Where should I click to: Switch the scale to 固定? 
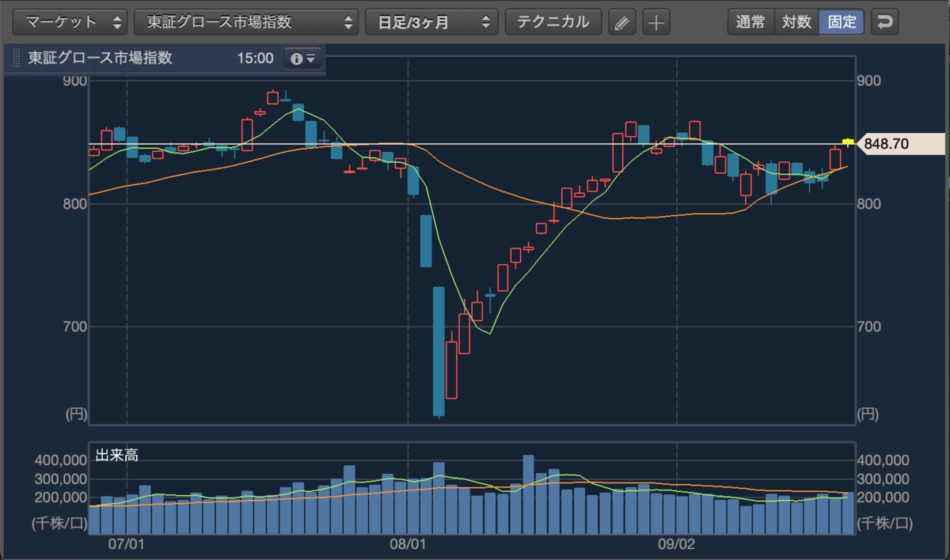pyautogui.click(x=842, y=22)
